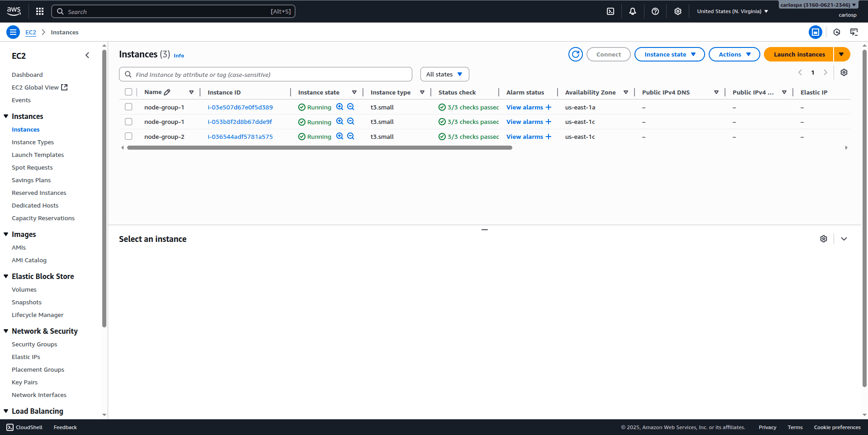
Task: Tick checkbox for instance i-03e507d67e0f5d389
Action: pos(129,107)
